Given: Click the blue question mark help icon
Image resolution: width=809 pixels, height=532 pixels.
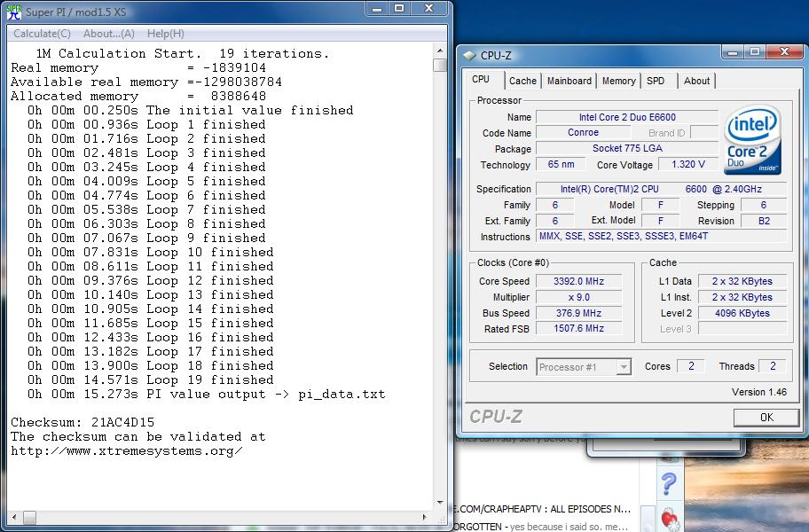Looking at the screenshot, I should 669,484.
